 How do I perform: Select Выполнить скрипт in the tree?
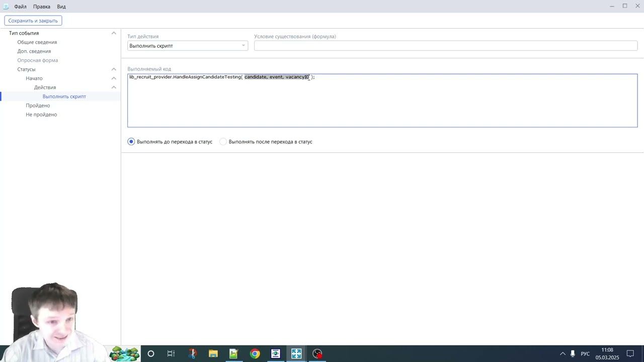click(64, 97)
